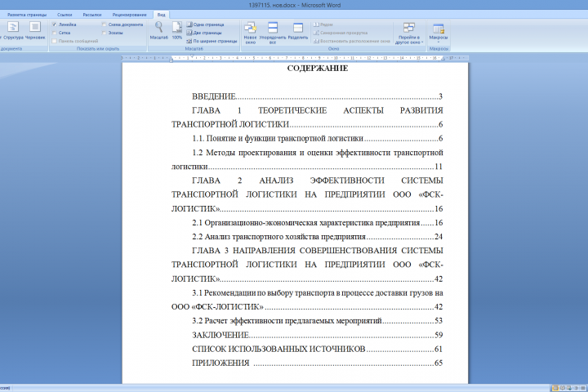Uncheck the Линейка ruler checkbox
Screen dimensions: 588x392
[x=55, y=24]
